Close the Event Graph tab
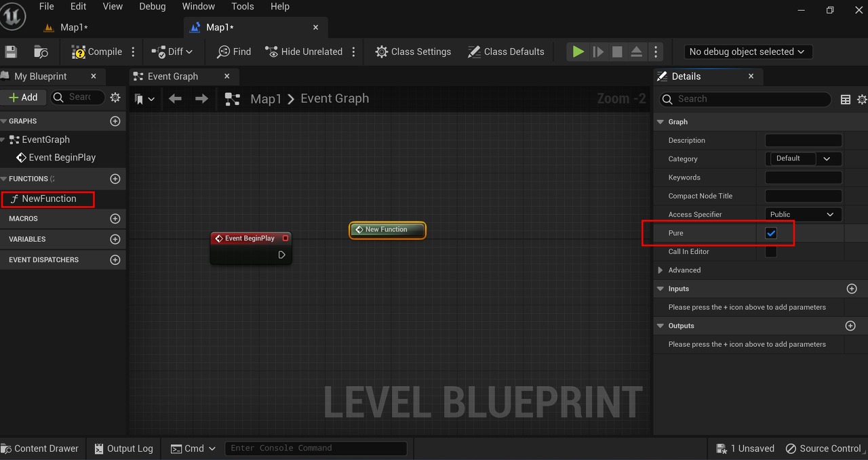The width and height of the screenshot is (868, 460). tap(227, 77)
